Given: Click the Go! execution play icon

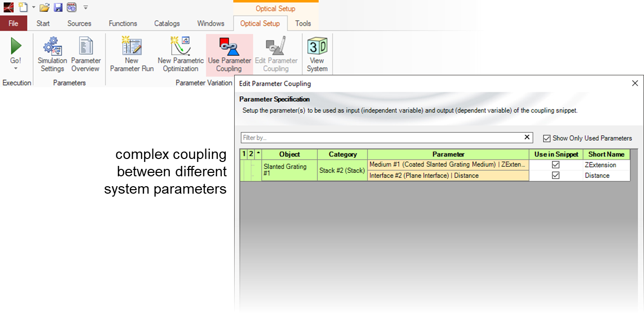Looking at the screenshot, I should pos(16,47).
